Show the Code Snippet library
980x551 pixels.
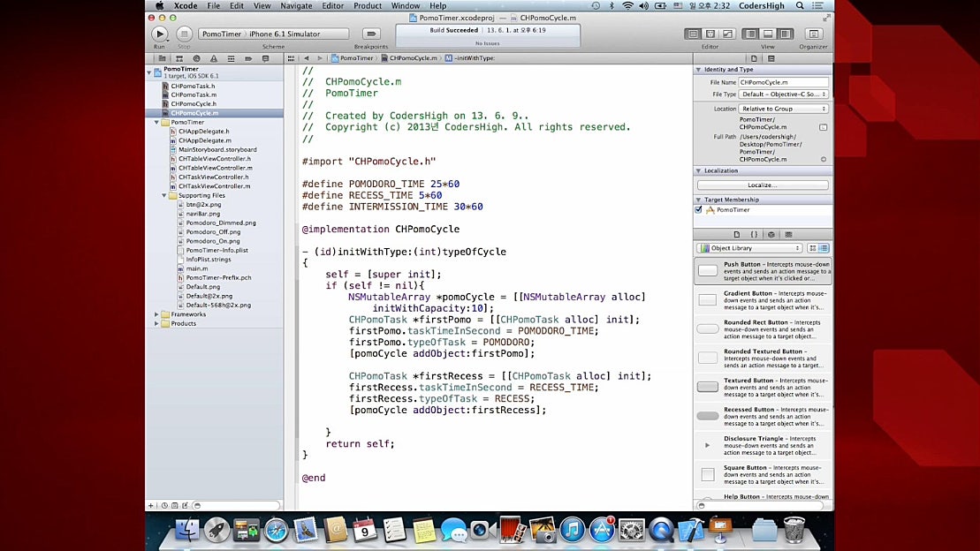(x=754, y=235)
